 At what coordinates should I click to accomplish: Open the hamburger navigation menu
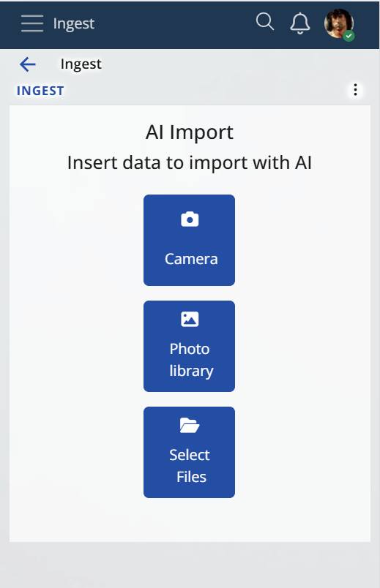tap(32, 23)
